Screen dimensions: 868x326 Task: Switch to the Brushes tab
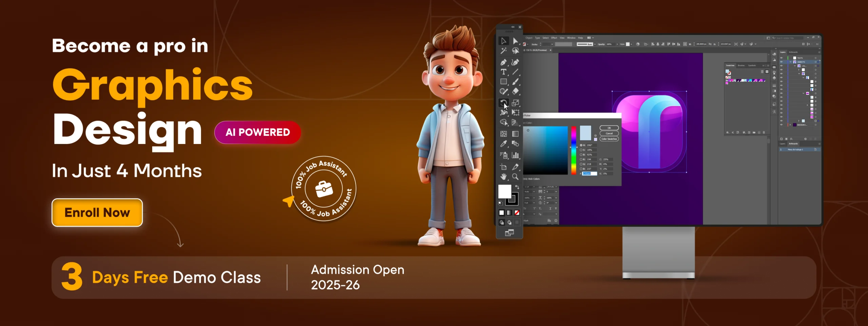[742, 66]
